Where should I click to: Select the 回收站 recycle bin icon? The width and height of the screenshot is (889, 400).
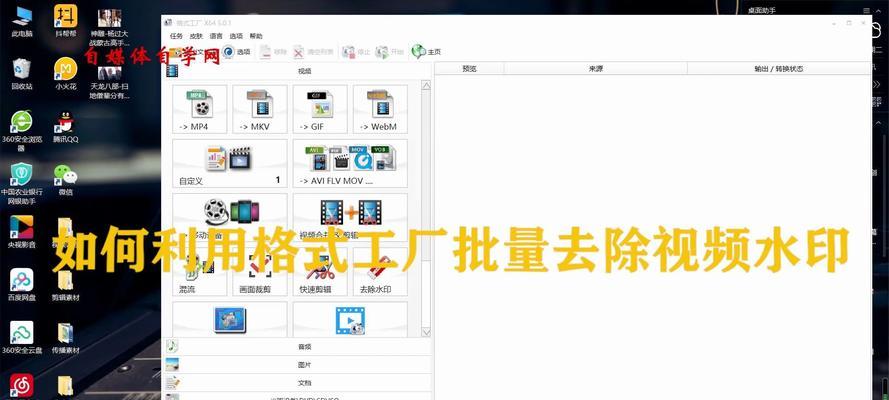pos(22,74)
